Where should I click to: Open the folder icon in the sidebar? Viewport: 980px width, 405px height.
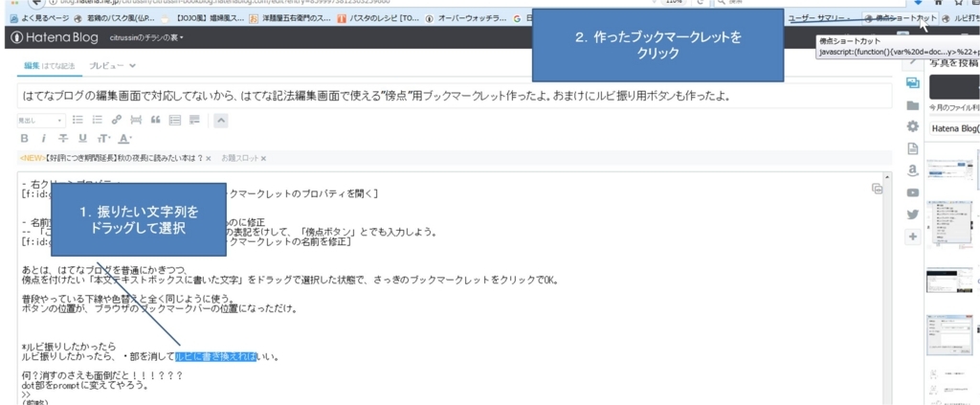coord(912,105)
